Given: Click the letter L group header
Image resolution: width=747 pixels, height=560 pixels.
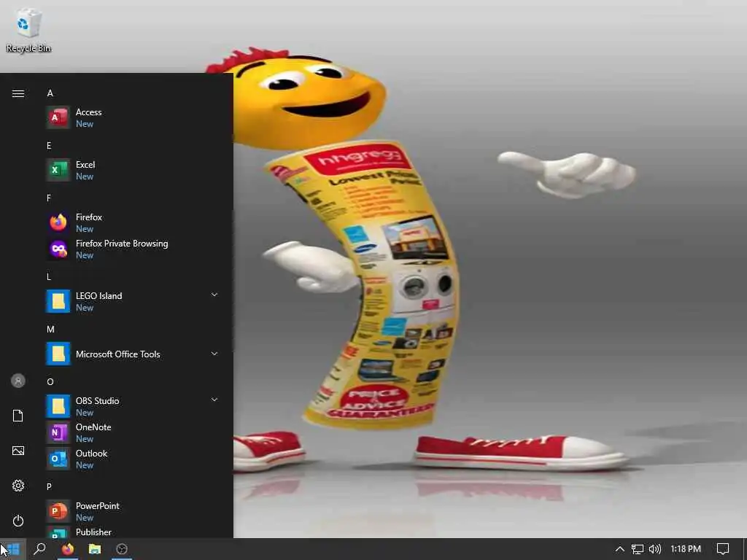Looking at the screenshot, I should tap(49, 276).
